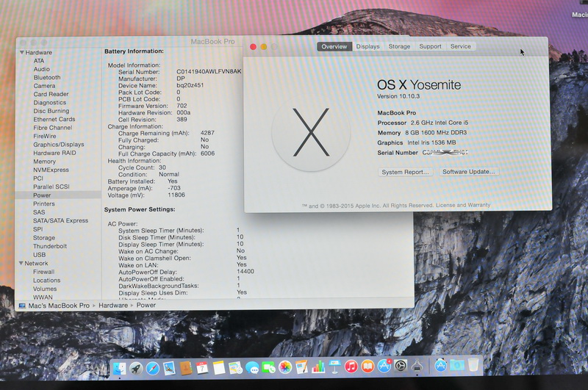Select NVMExpress in the sidebar
Viewport: 588px width, 390px height.
(51, 170)
